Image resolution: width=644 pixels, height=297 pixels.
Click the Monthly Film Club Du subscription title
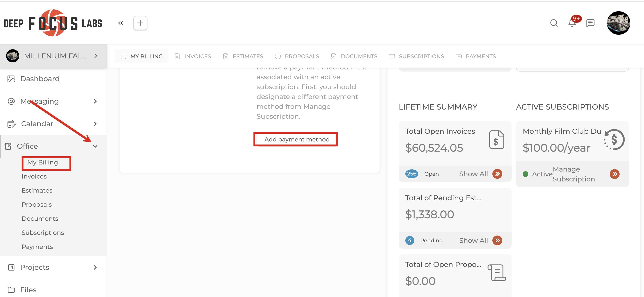pos(562,131)
